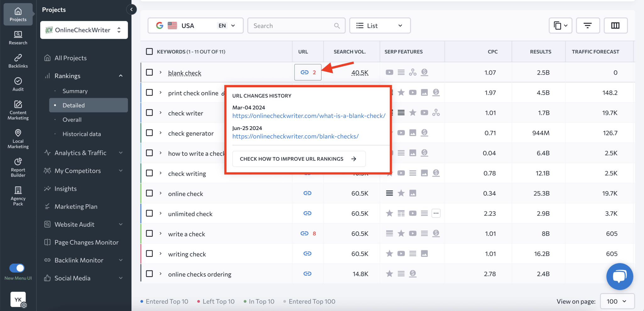This screenshot has height=311, width=644.
Task: Open the chat support bubble
Action: 619,276
